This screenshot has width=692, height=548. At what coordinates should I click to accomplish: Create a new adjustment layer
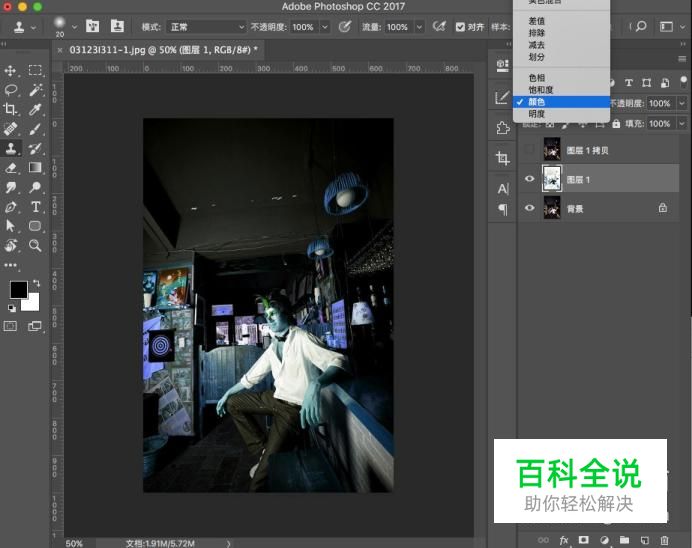(x=604, y=540)
